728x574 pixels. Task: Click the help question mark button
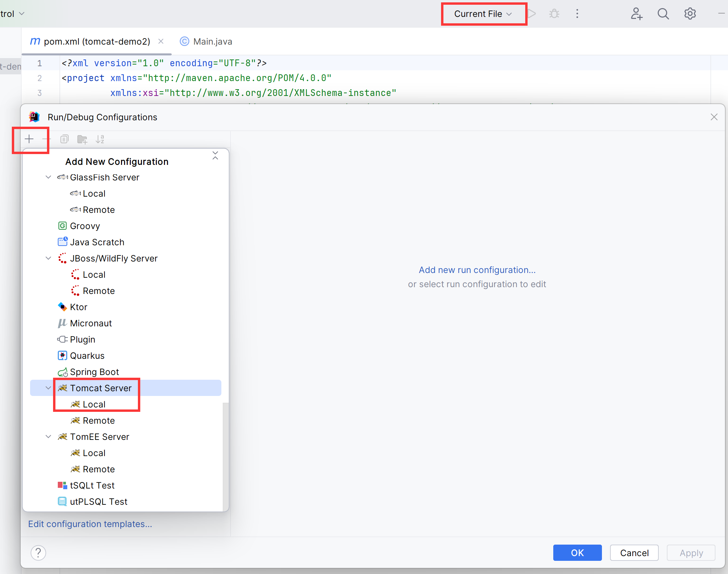pos(39,553)
